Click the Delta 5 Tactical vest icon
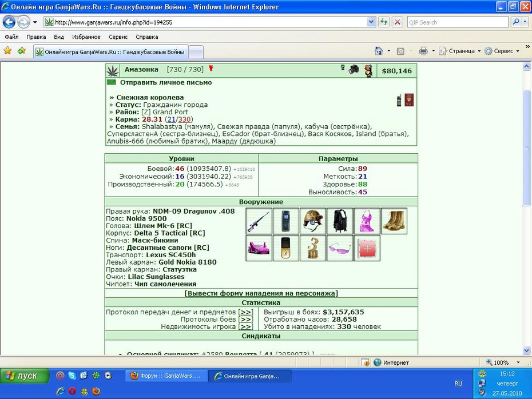Image resolution: width=532 pixels, height=399 pixels. 340,221
